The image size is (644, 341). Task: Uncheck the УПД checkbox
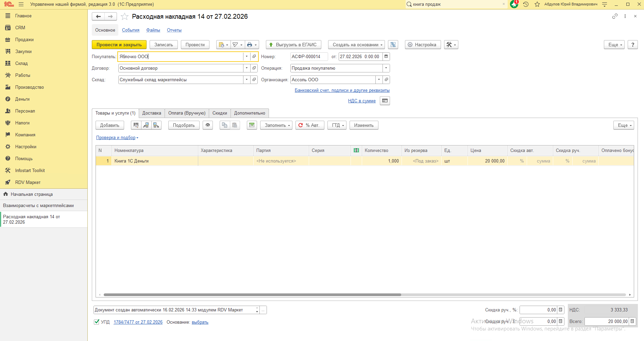pyautogui.click(x=97, y=322)
